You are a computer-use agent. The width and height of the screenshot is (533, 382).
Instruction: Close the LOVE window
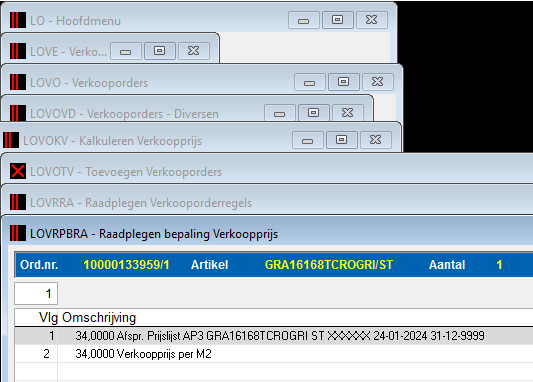point(193,51)
